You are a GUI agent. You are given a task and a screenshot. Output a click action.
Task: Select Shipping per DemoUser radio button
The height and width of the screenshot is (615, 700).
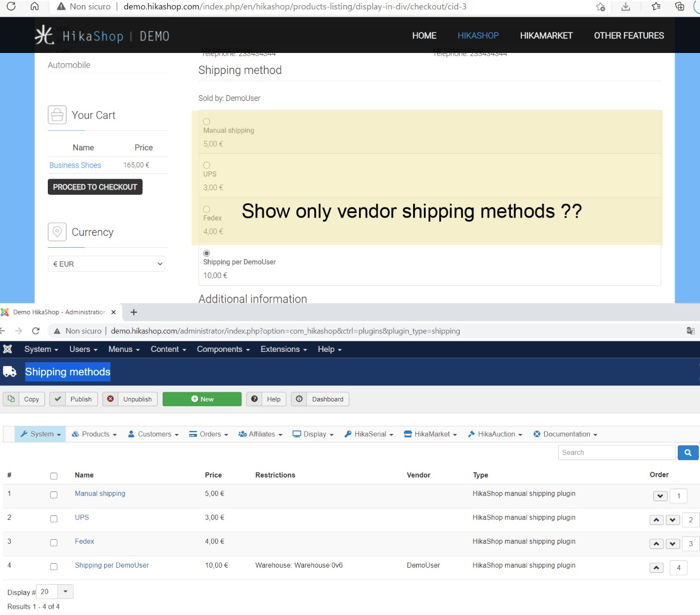207,253
